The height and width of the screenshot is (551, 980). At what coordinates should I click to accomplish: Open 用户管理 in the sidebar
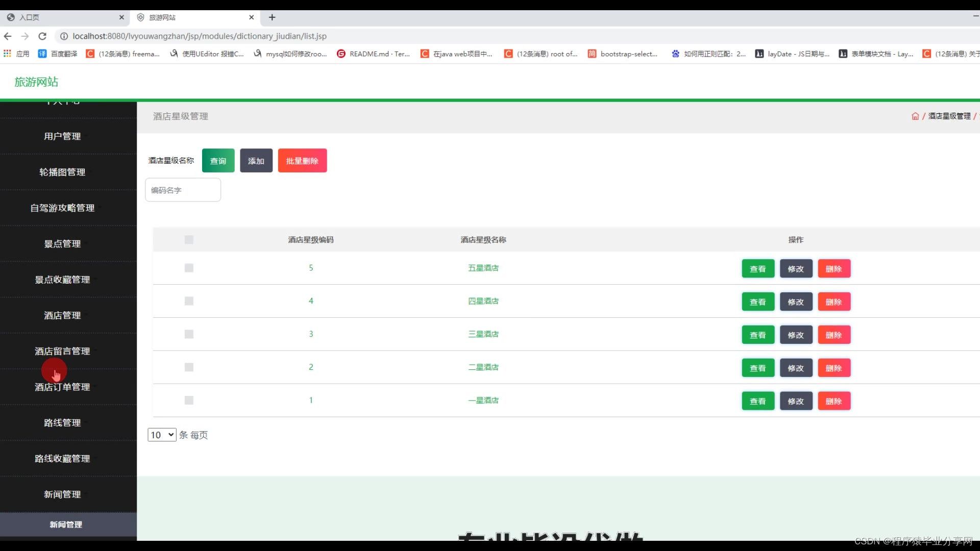coord(62,136)
